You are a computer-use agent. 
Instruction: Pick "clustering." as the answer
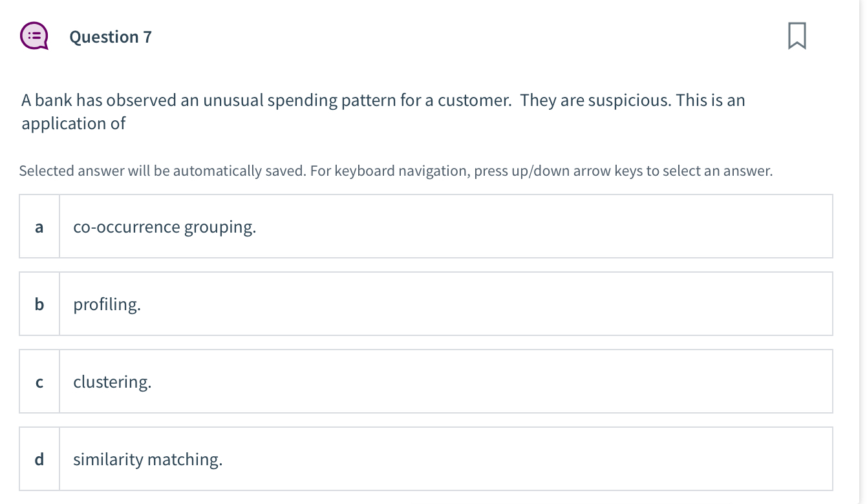112,382
